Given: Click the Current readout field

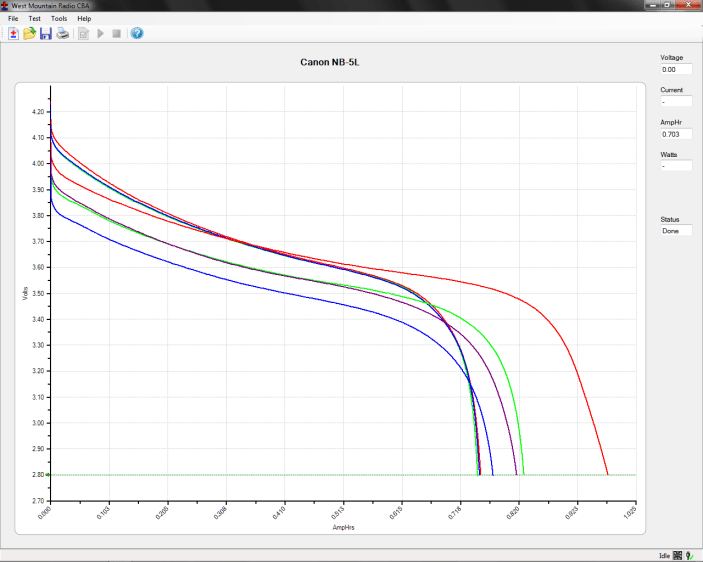Looking at the screenshot, I should coord(675,102).
